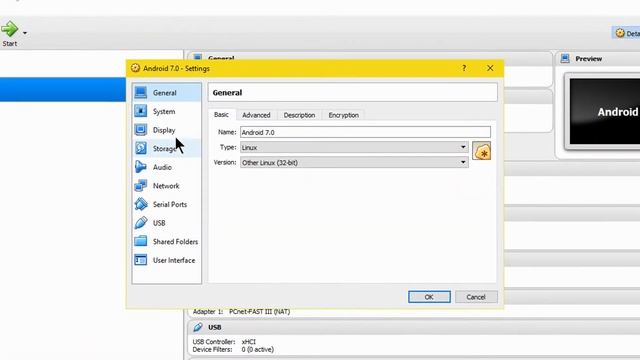Screen dimensions: 640x360
Task: Click the Device Filters 0 (0 active) text
Action: 233,350
